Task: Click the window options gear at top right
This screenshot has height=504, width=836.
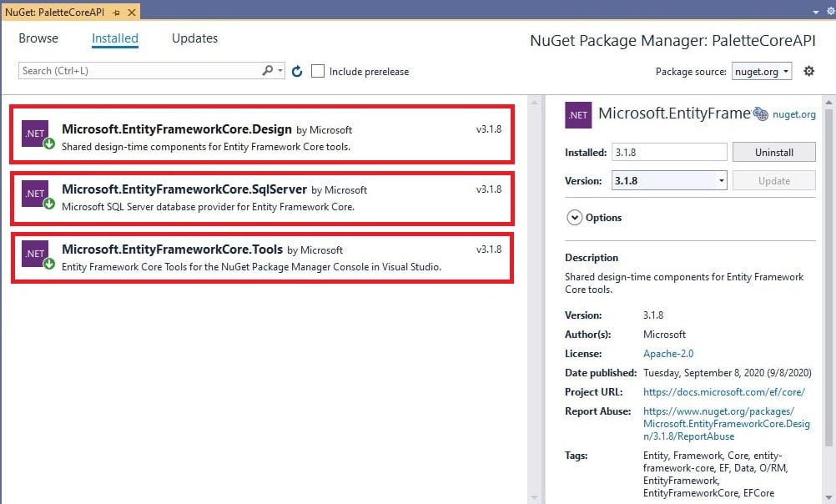Action: pos(831,11)
